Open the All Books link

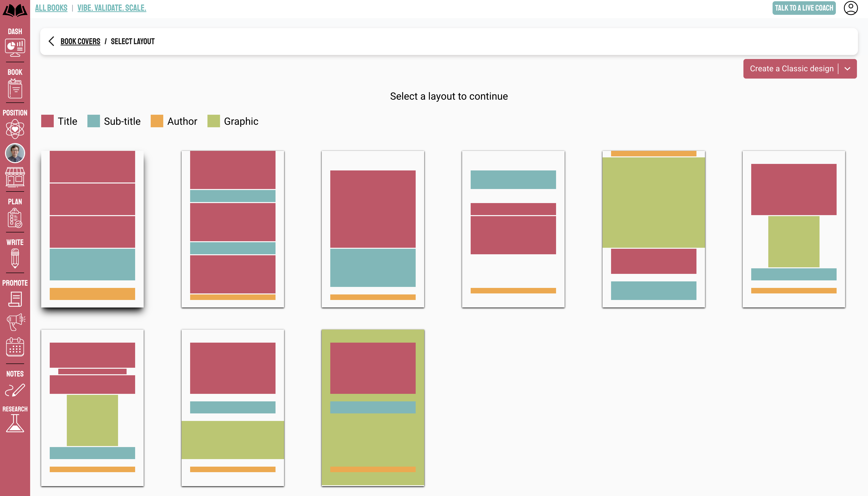point(51,8)
